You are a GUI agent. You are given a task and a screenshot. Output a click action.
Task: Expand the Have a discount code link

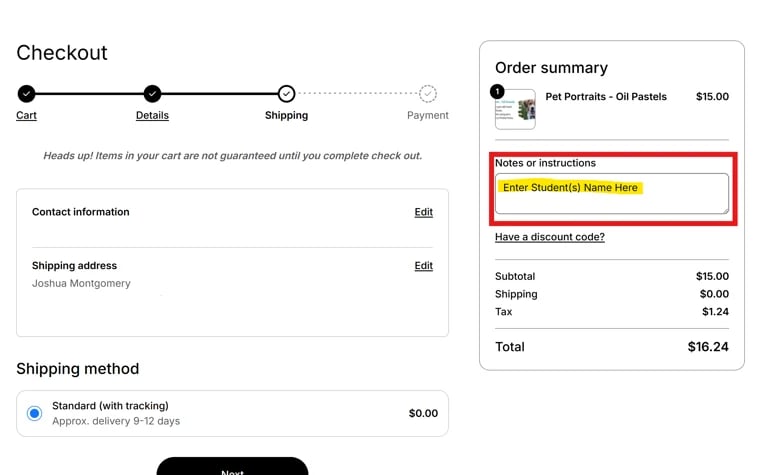[550, 237]
